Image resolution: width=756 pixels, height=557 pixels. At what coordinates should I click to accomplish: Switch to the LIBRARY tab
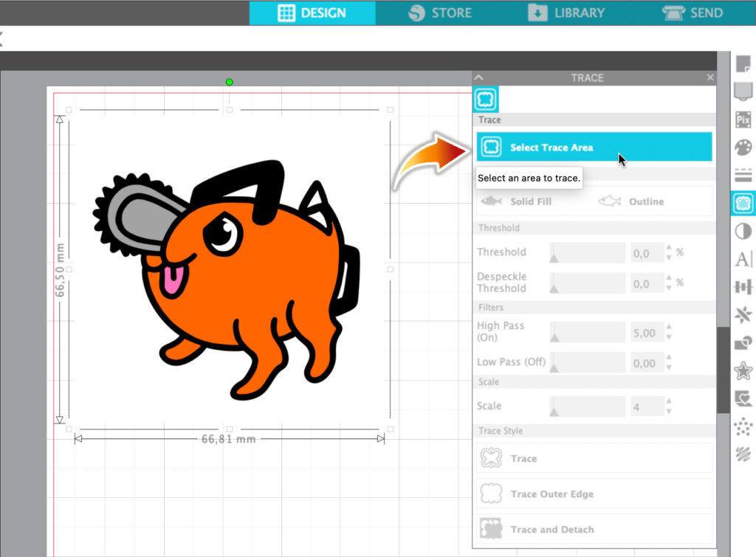click(566, 13)
